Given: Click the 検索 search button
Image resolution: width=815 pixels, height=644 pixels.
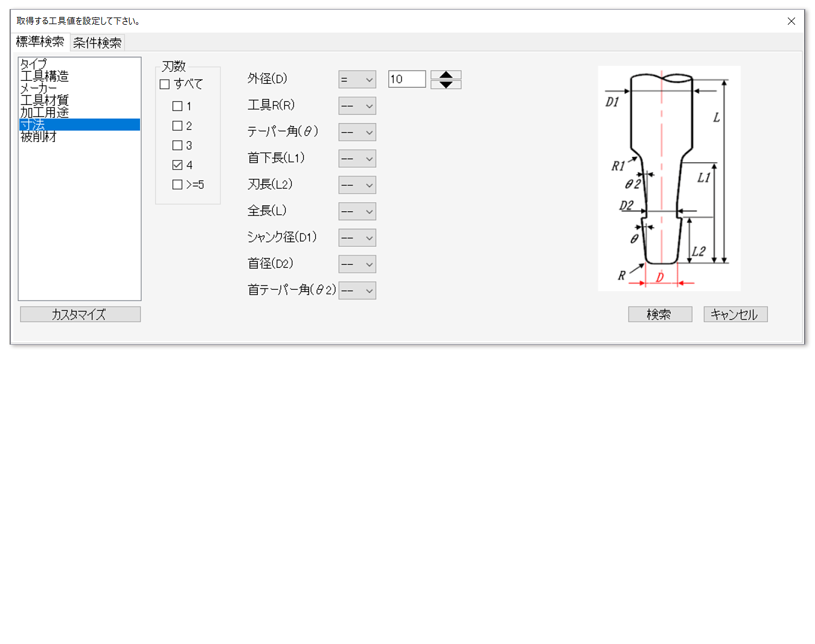Looking at the screenshot, I should (659, 314).
